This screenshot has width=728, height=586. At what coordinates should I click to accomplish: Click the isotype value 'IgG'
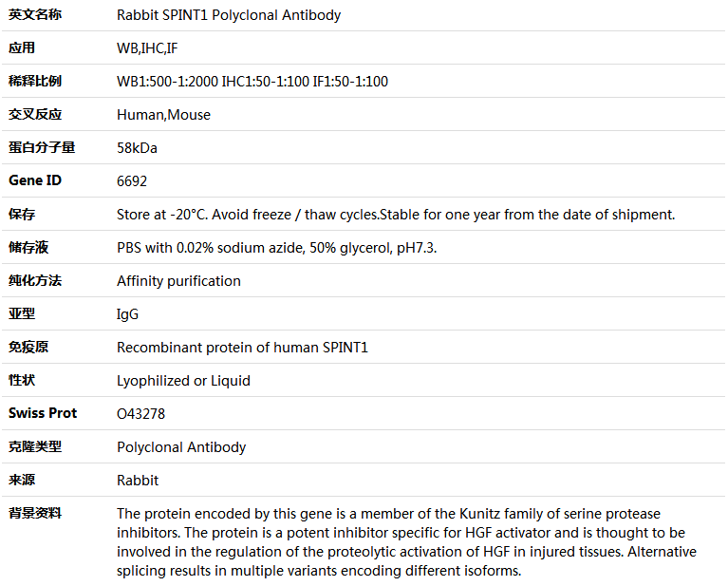127,314
